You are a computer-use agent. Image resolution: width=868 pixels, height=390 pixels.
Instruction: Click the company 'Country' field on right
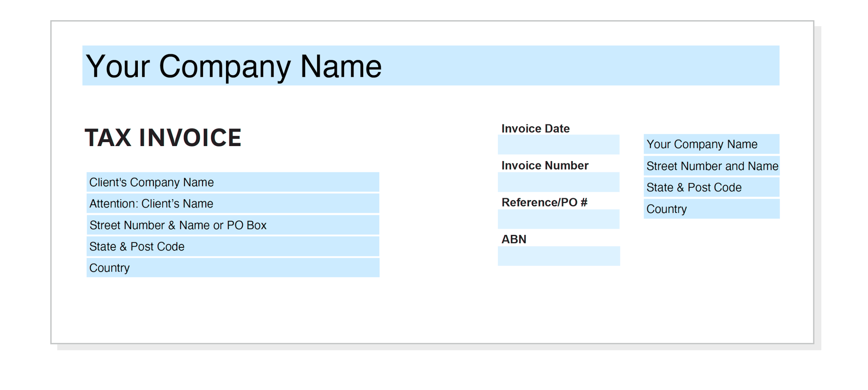711,209
